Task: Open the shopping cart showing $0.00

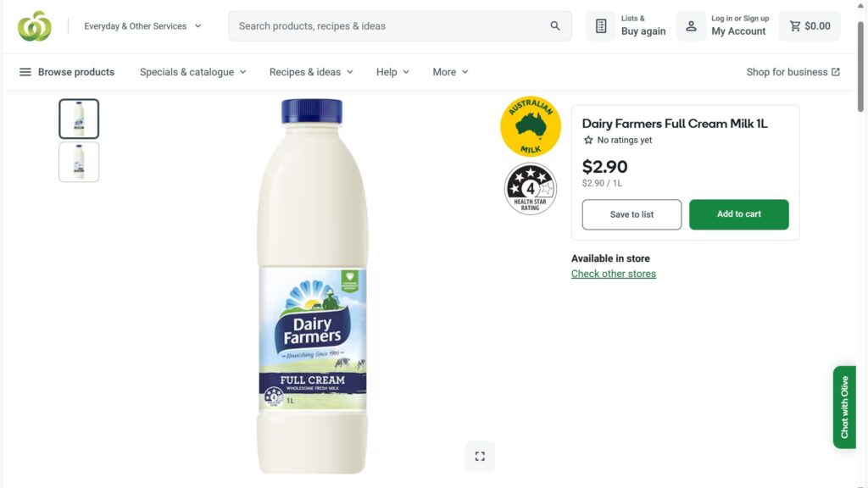Action: [x=810, y=26]
